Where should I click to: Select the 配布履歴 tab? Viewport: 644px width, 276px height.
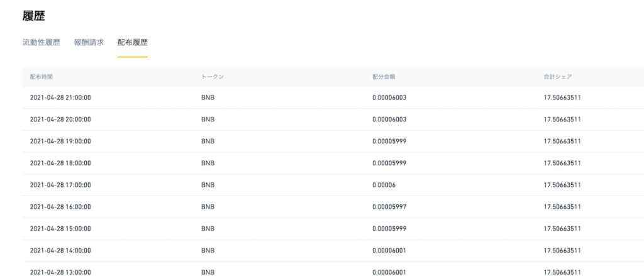coord(133,42)
